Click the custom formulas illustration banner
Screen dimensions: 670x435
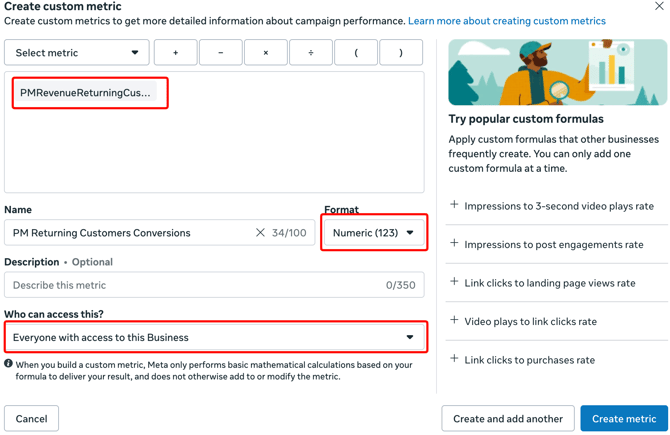[557, 72]
